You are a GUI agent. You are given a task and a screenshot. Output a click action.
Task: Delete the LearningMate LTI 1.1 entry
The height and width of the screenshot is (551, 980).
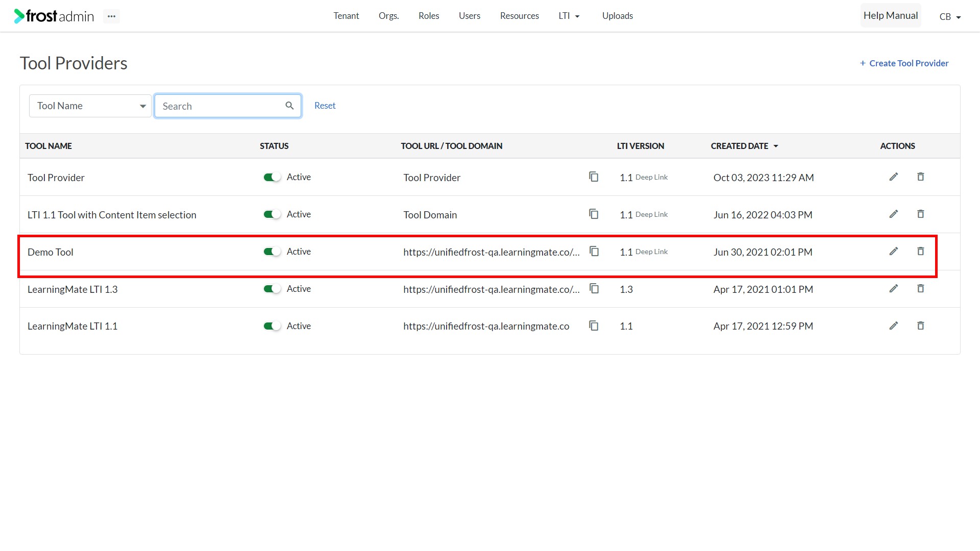pyautogui.click(x=921, y=325)
